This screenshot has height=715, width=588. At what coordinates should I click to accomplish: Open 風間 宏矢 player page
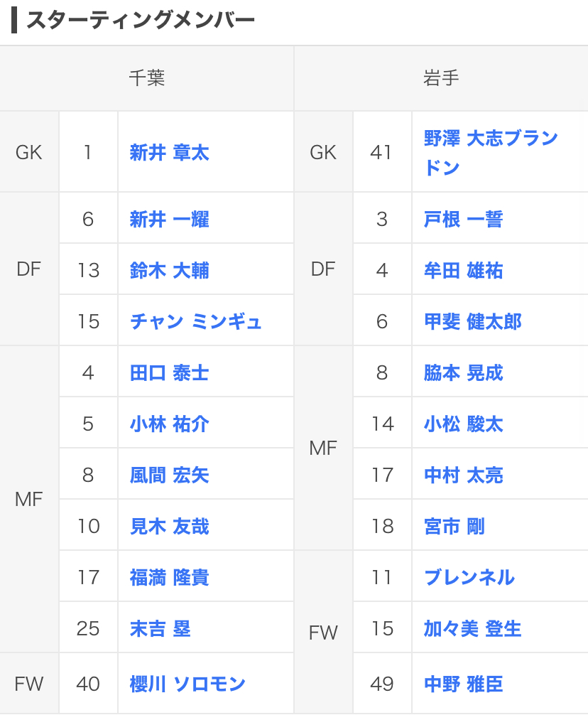[x=169, y=475]
